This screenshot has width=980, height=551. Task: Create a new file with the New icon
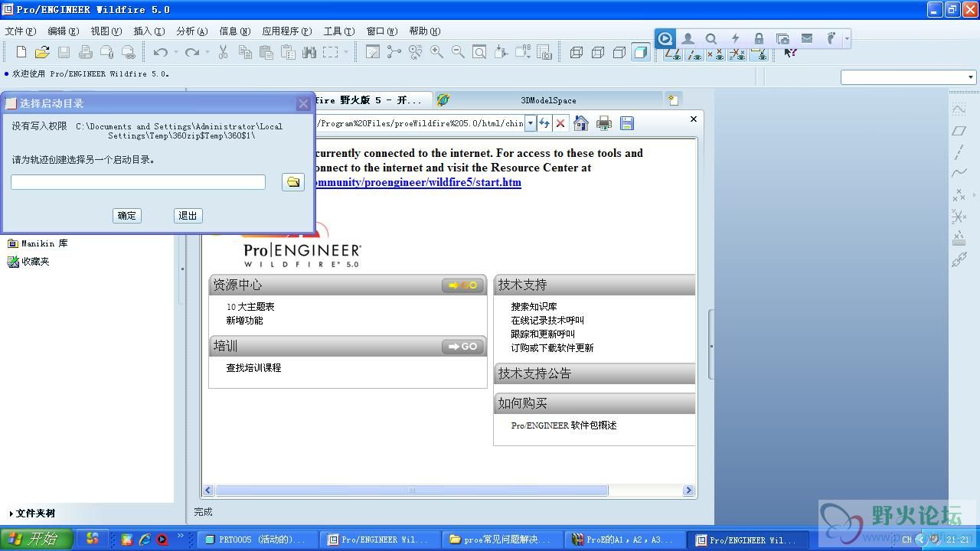(21, 52)
